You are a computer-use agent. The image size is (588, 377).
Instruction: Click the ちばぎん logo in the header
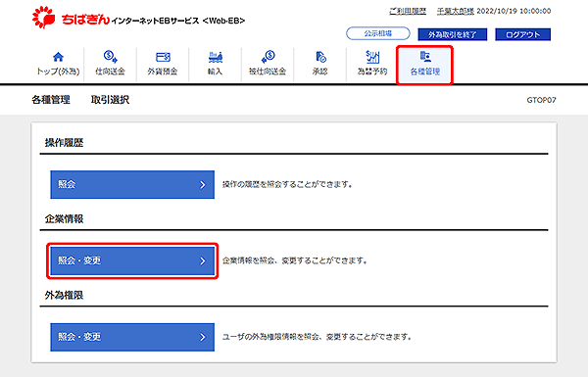point(72,18)
